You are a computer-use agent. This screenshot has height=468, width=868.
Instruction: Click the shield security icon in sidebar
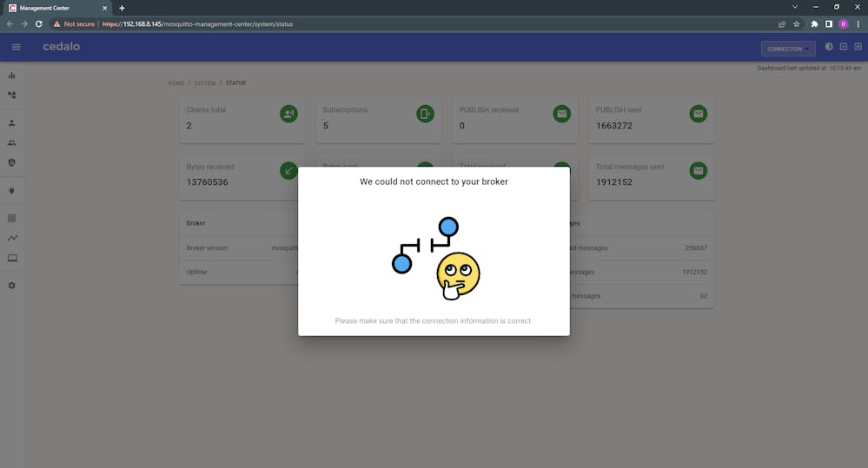click(12, 162)
